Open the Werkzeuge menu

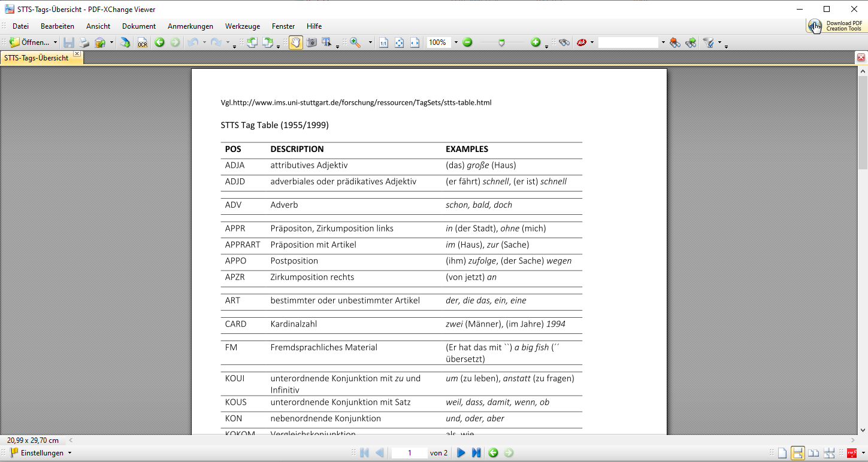tap(243, 26)
